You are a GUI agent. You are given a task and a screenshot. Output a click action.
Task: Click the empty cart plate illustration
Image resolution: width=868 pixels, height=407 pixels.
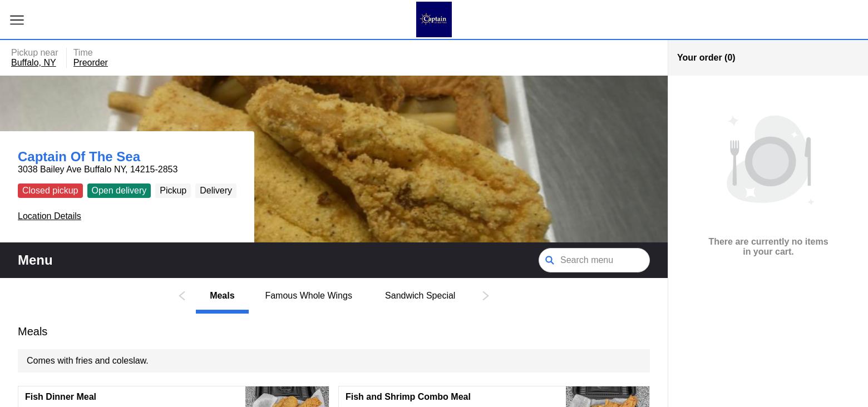(768, 160)
